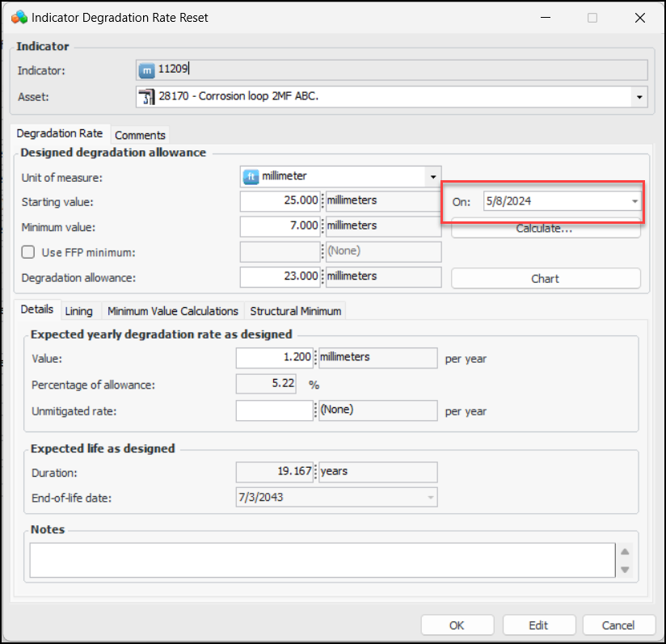
Task: Confirm with the OK button
Action: pyautogui.click(x=457, y=625)
